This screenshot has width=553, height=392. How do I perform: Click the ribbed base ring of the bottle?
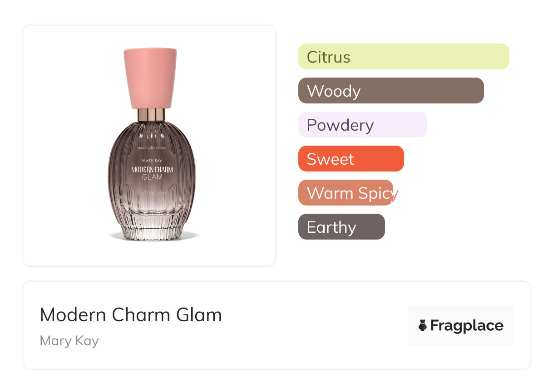[x=153, y=227]
